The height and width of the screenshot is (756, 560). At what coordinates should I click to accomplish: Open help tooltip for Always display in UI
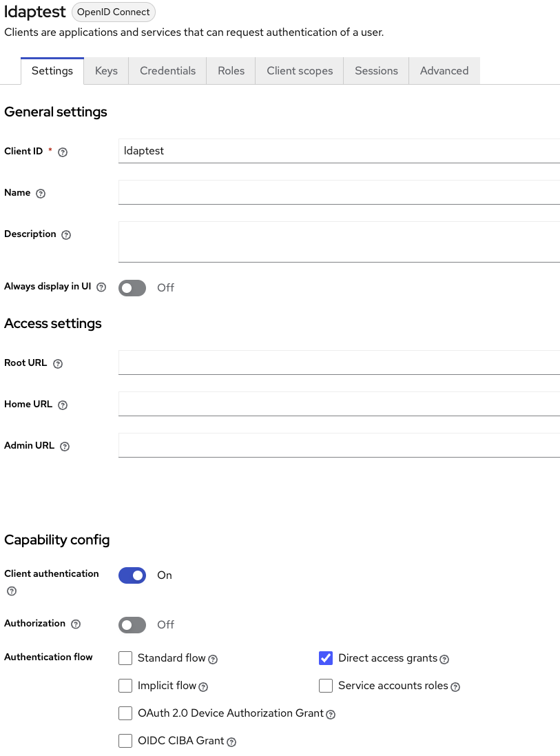pos(101,287)
